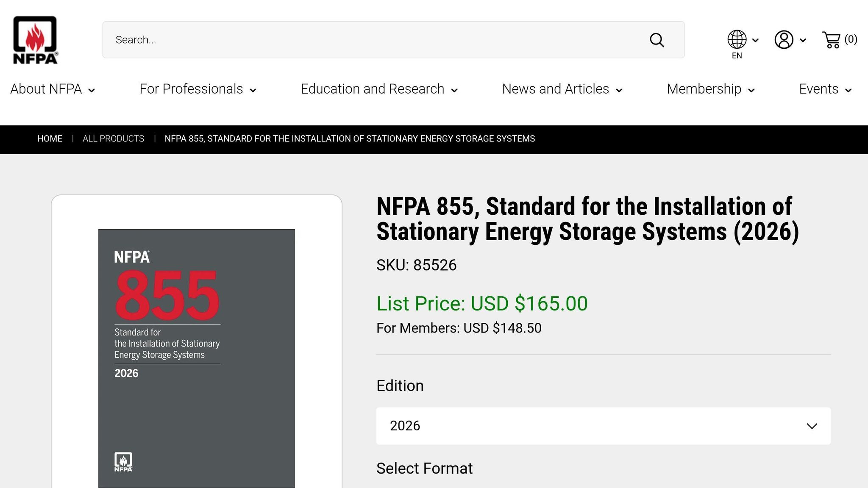Screen dimensions: 868x488
Task: Click For Members: USD $148.50 text
Action: tap(459, 328)
